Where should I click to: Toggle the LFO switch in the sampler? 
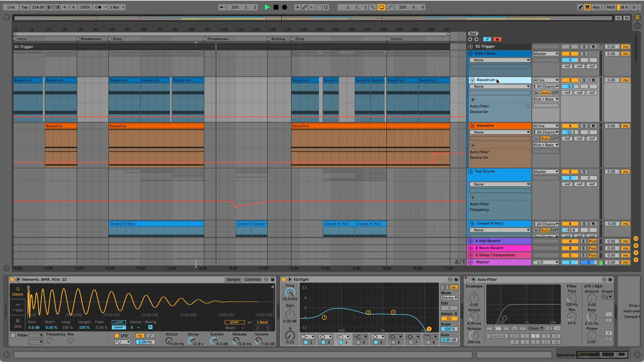point(117,335)
